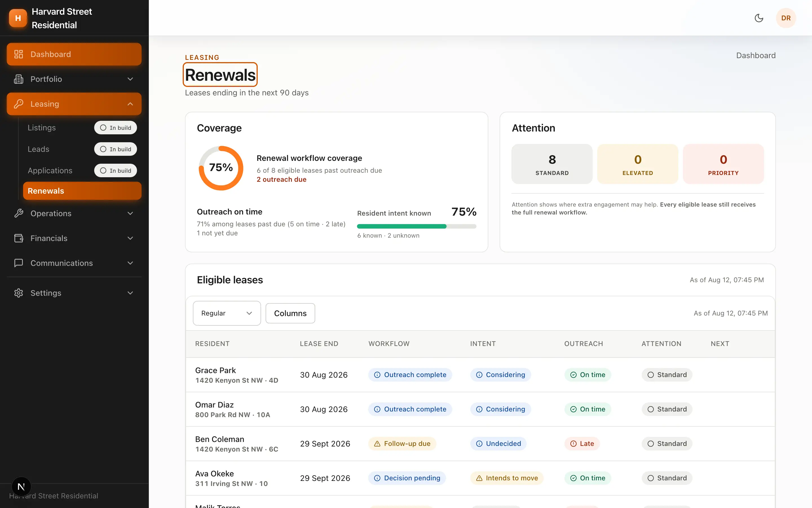
Task: Click the round N badge icon
Action: tap(21, 487)
